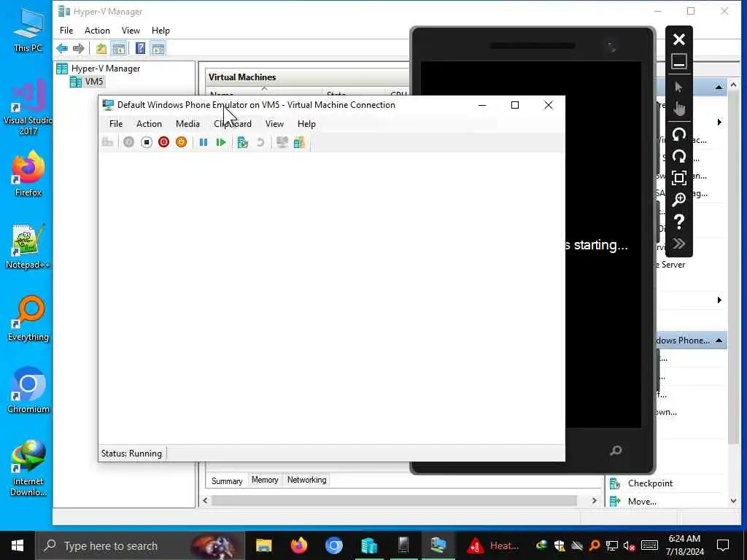Screen dimensions: 747x560
Task: Click the red Shut Down toolbar icon
Action: coord(163,142)
